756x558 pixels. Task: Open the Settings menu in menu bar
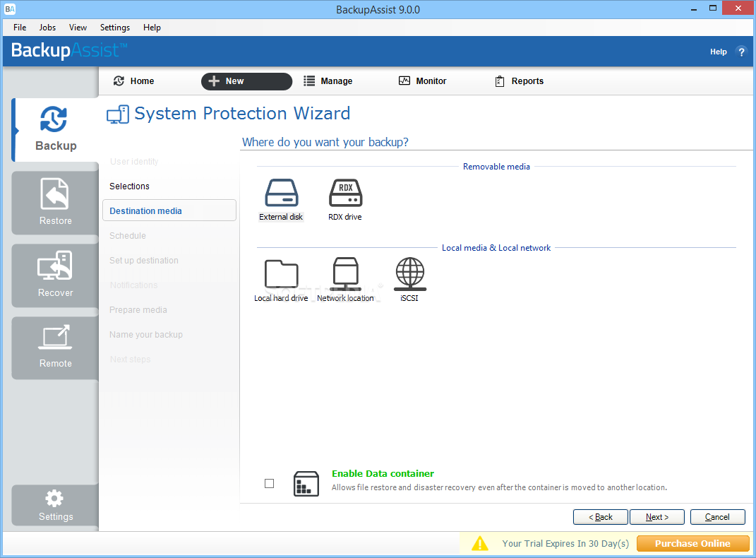click(x=115, y=28)
